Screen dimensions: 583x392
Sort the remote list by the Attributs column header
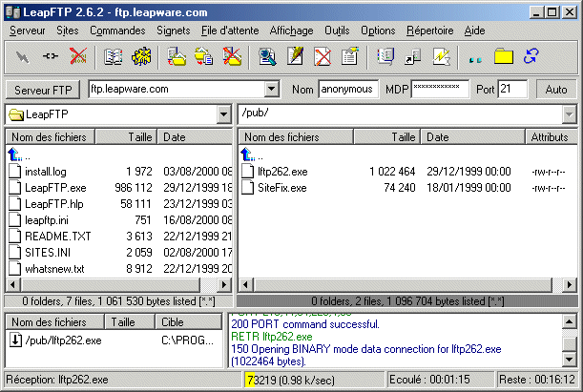(552, 137)
